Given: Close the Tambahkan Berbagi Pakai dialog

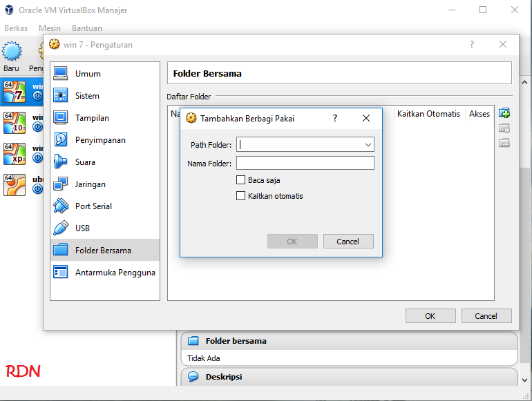Looking at the screenshot, I should pos(366,118).
